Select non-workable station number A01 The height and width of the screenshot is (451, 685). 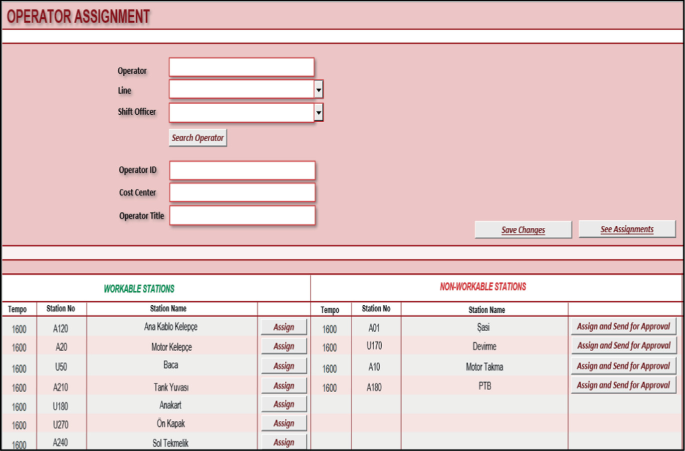click(374, 328)
